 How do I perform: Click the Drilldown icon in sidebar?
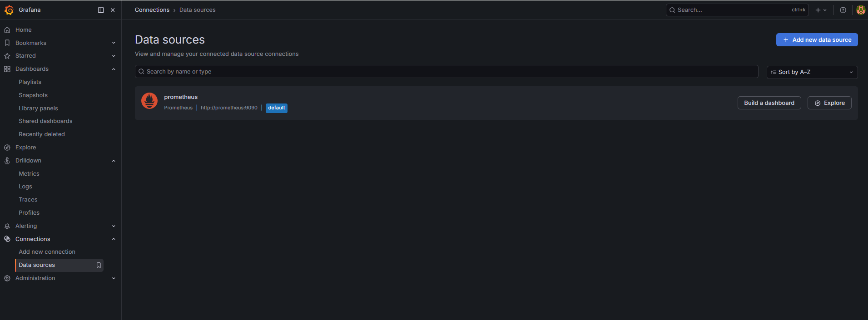[x=7, y=161]
